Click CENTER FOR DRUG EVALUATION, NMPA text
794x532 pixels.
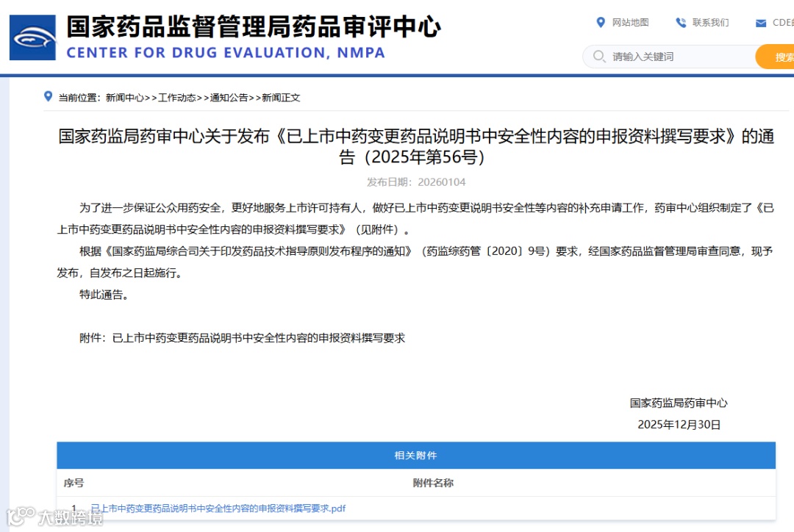click(x=226, y=53)
